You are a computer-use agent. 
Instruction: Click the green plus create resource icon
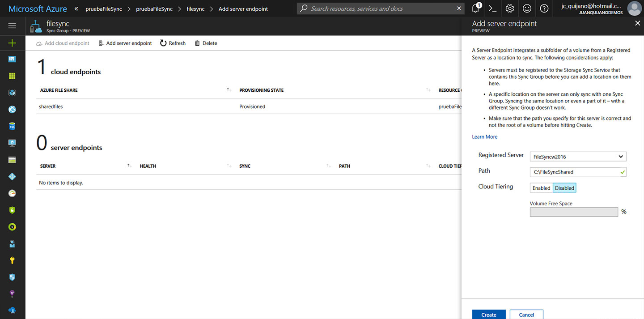[x=12, y=43]
